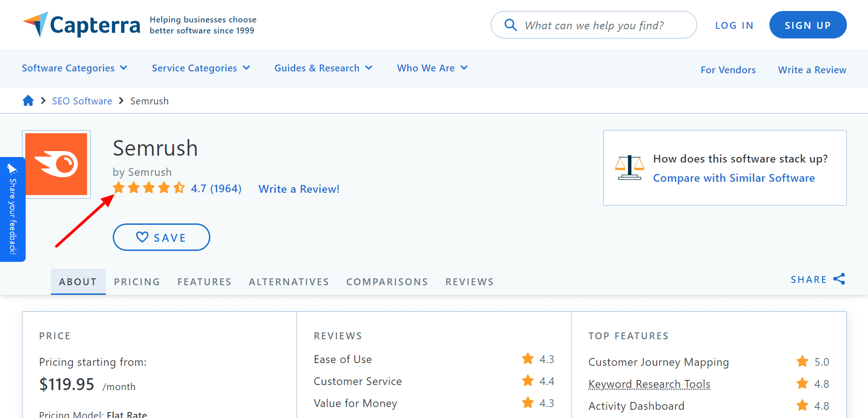Click the $119.95 price text
868x418 pixels.
click(67, 384)
